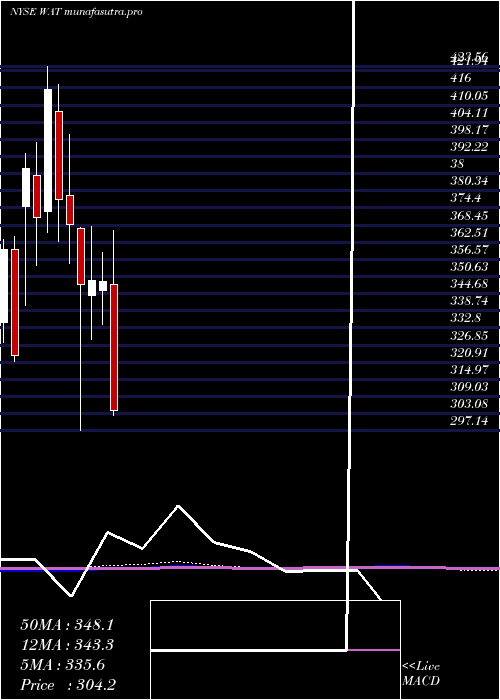Click the 5MA : 335.6 reading

tap(62, 665)
